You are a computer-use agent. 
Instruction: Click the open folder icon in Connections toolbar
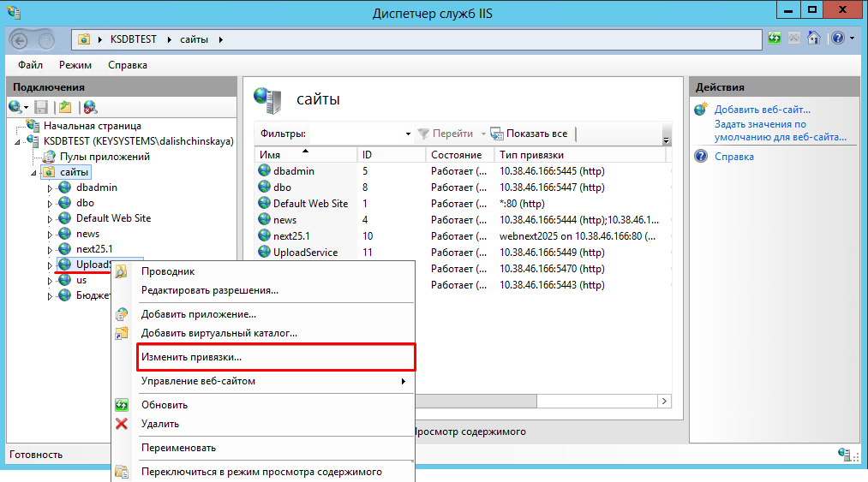[x=65, y=107]
